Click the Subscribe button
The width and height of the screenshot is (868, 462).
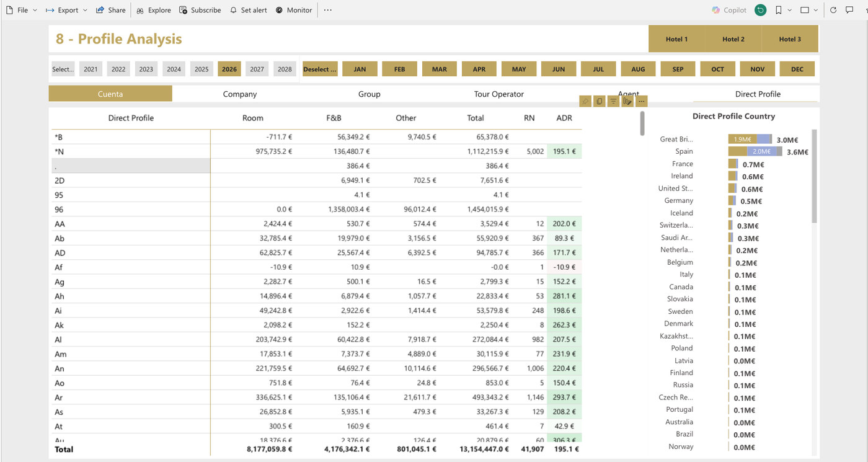tap(200, 10)
